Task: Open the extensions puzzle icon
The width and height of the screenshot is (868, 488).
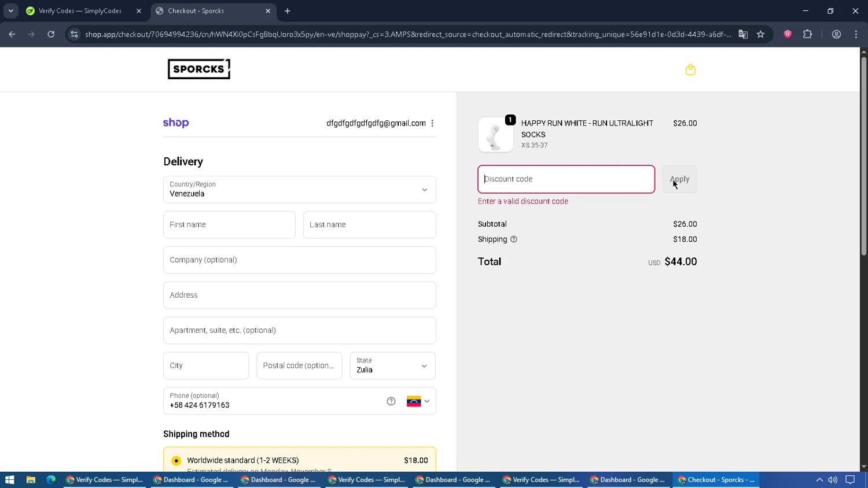Action: [807, 35]
